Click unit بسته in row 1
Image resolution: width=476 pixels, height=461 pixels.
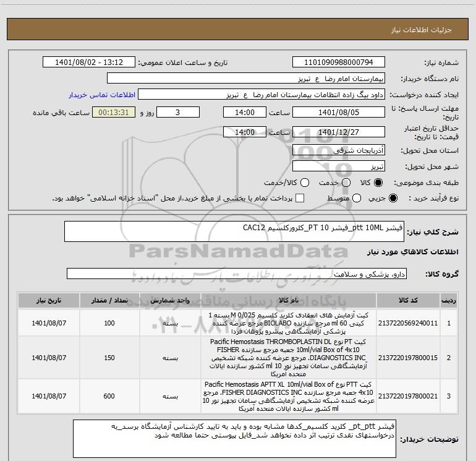[x=170, y=323]
